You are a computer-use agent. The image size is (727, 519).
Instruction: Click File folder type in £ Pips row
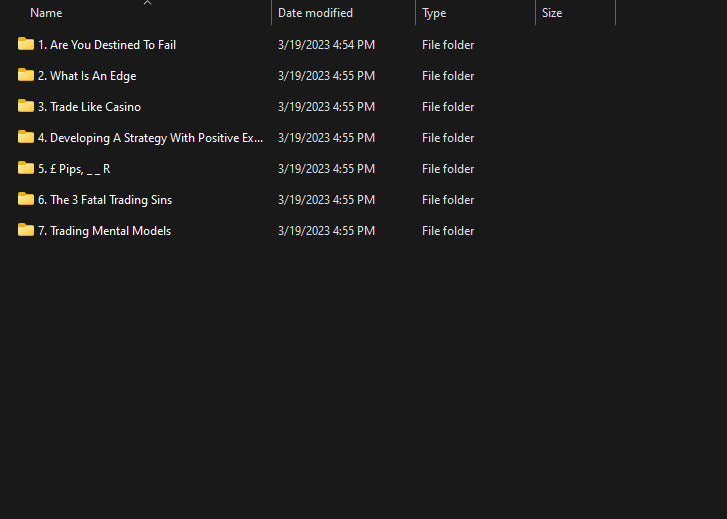(448, 169)
